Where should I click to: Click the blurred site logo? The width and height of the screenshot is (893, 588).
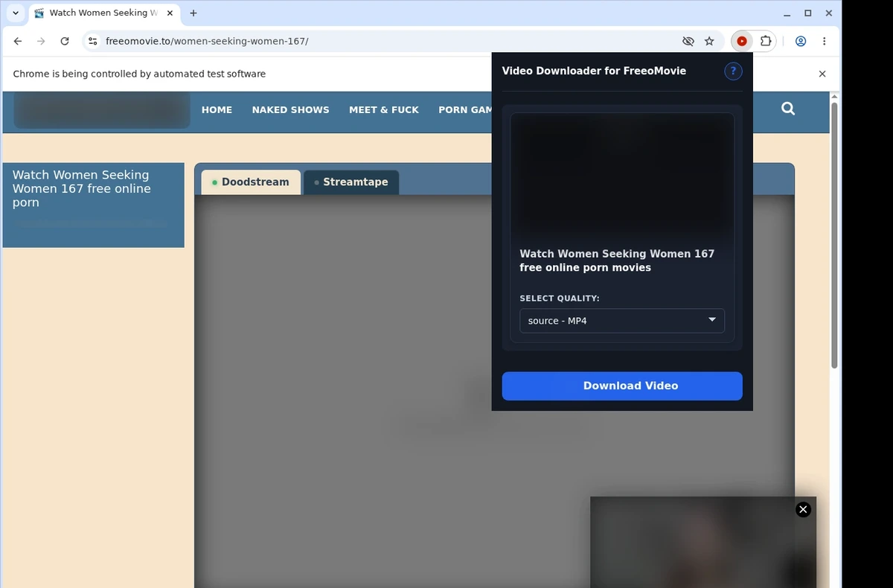pyautogui.click(x=102, y=110)
